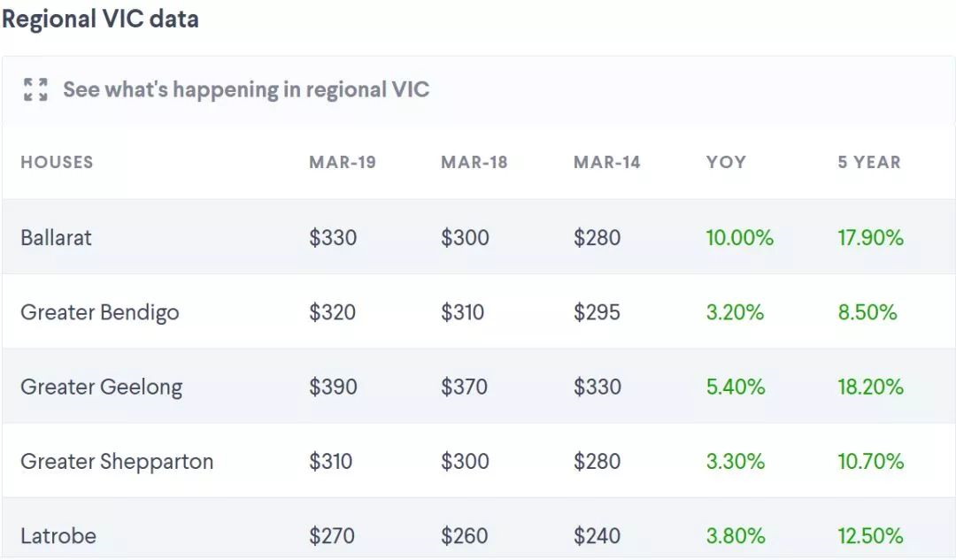
Task: Sort by the MAR-18 column header
Action: [474, 163]
